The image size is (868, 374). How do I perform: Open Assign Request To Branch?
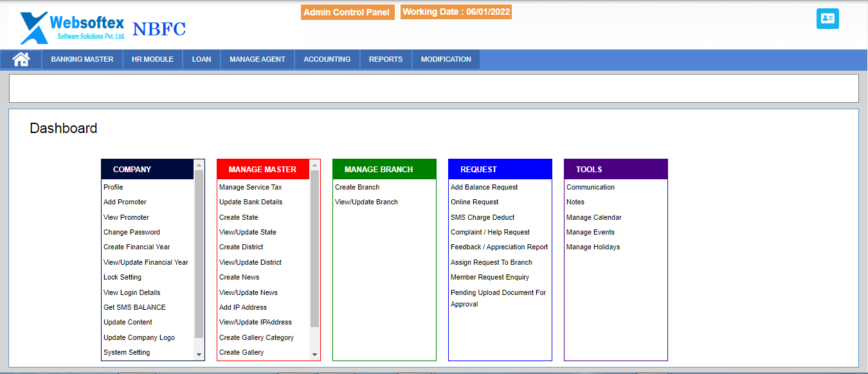click(x=491, y=262)
